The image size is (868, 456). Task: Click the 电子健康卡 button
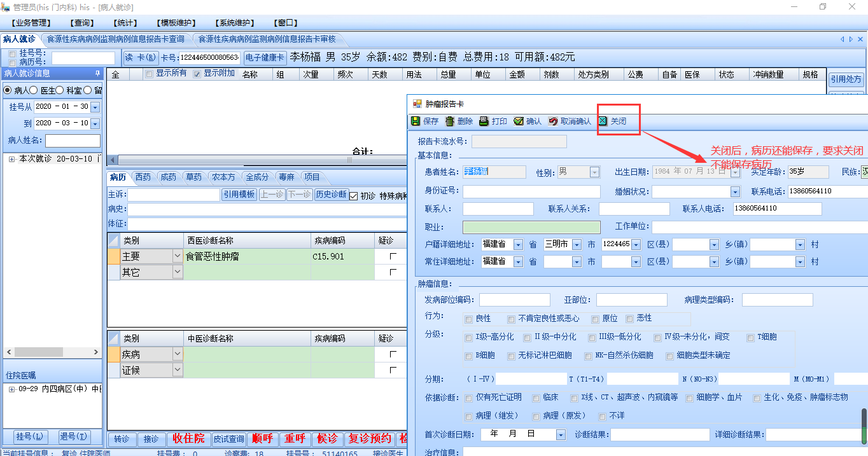(265, 57)
